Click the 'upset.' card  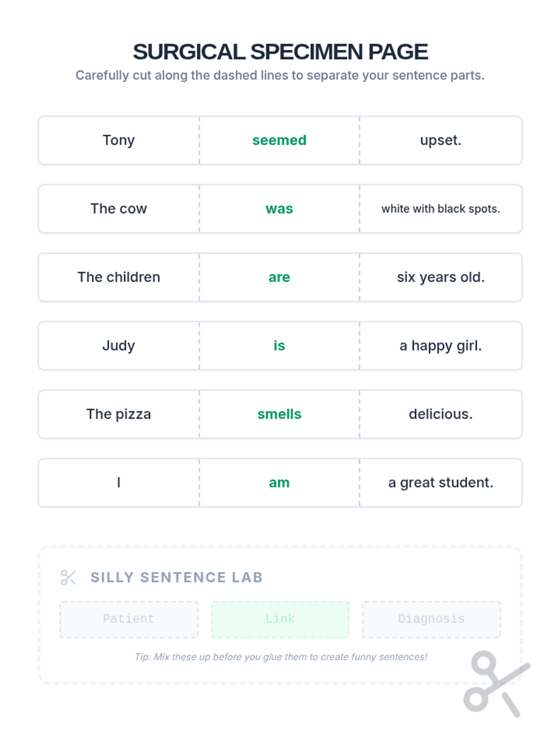(x=441, y=140)
